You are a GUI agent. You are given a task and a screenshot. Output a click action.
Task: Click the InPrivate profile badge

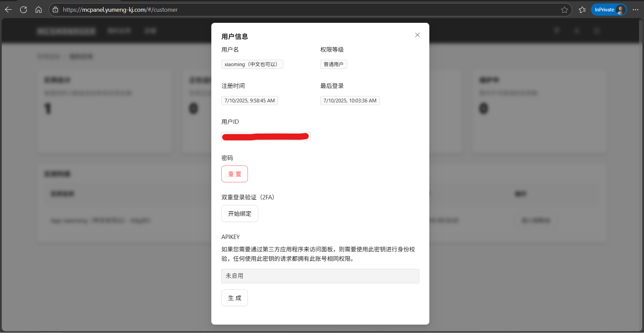click(x=608, y=10)
